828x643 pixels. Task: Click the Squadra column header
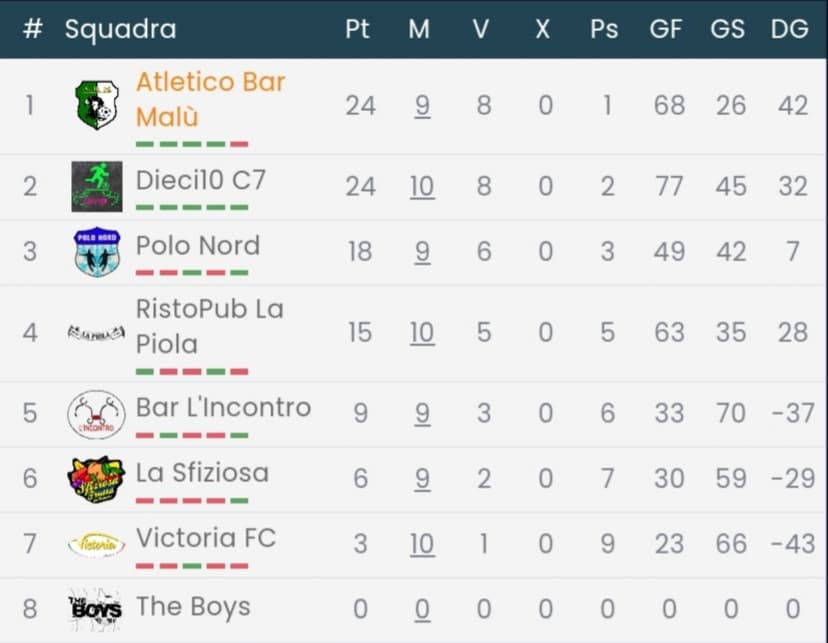120,29
